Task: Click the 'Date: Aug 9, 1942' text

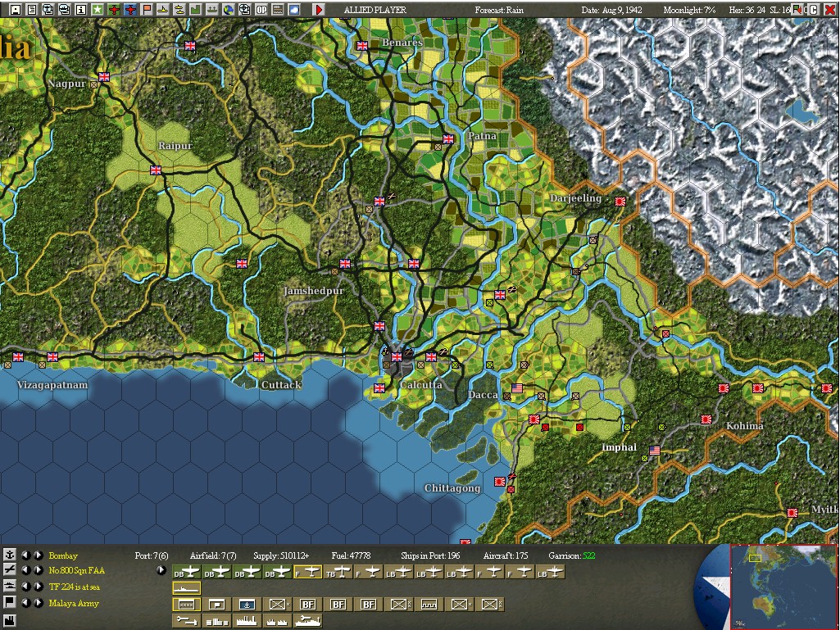Action: tap(611, 10)
